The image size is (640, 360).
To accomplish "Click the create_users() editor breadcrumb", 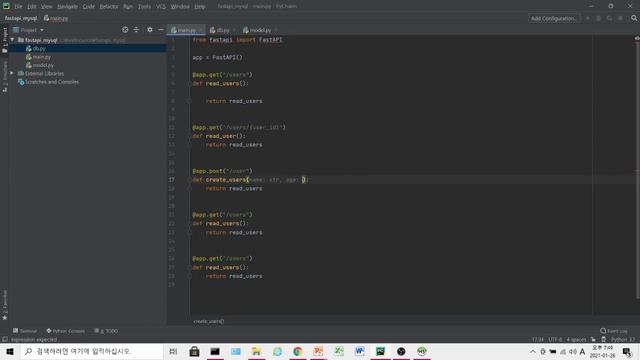I will tap(209, 321).
